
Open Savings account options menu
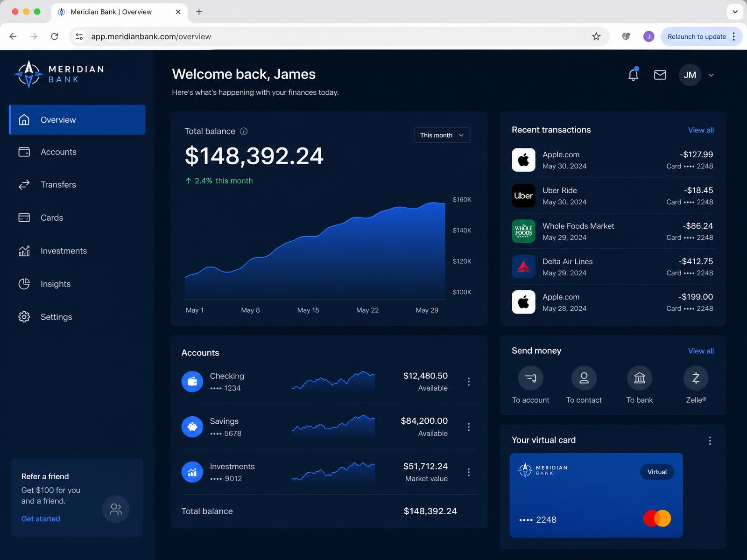(469, 427)
